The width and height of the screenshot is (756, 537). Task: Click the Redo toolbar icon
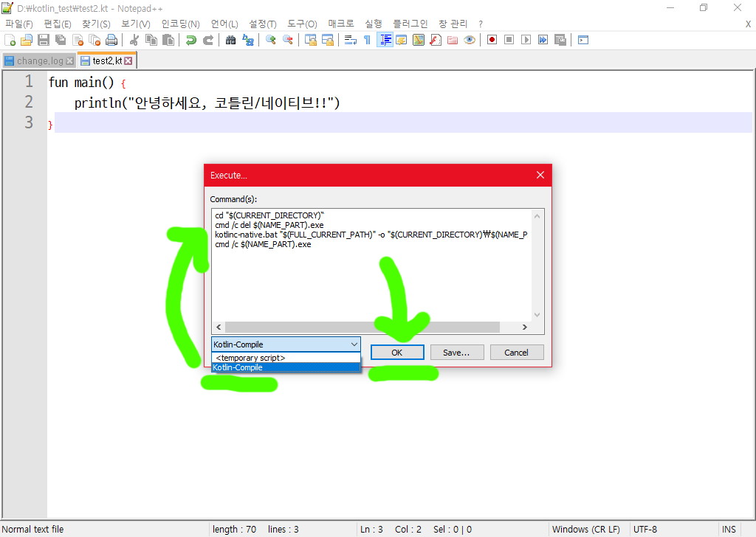[208, 40]
